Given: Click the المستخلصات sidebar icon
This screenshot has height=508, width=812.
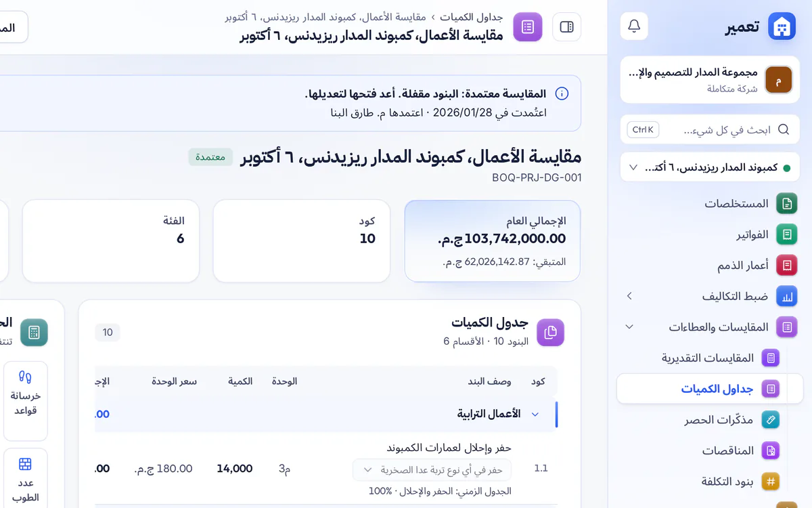Looking at the screenshot, I should pyautogui.click(x=787, y=203).
